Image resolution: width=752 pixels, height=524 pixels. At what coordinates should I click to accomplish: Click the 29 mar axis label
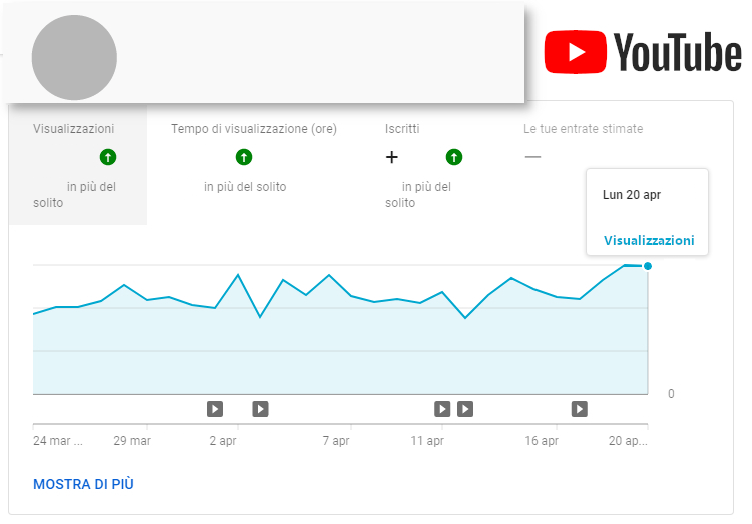tap(132, 441)
